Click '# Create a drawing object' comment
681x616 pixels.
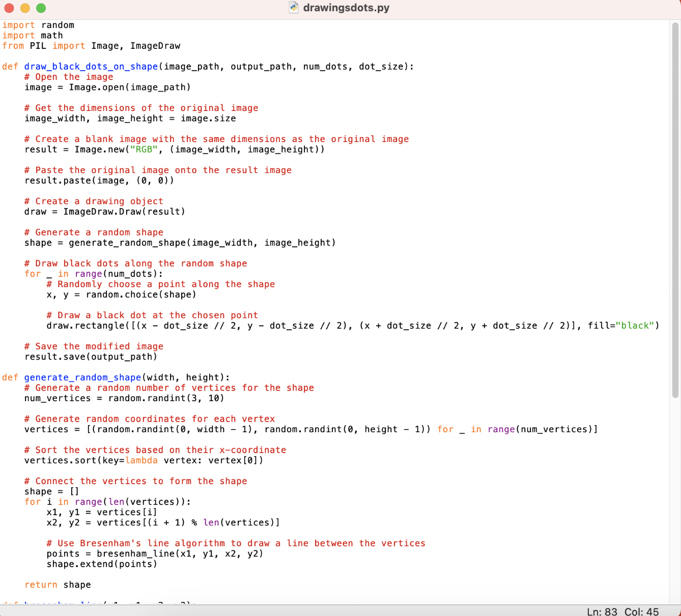click(x=94, y=201)
